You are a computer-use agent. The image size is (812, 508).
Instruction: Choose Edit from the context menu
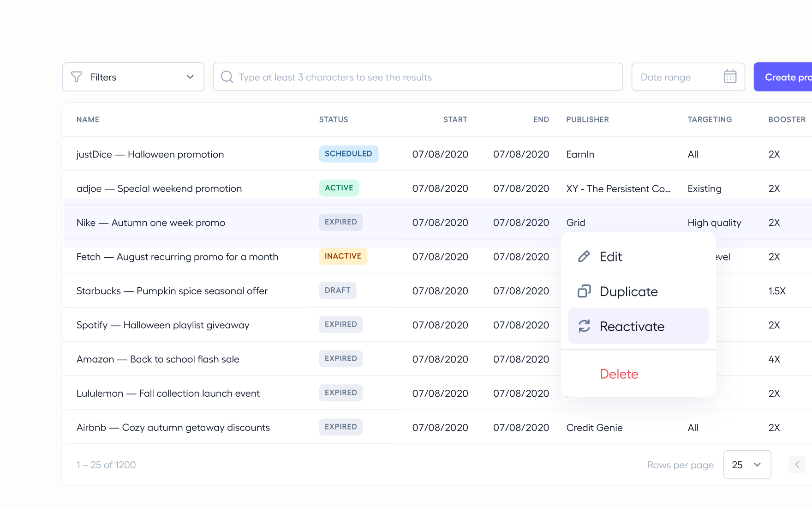pos(638,256)
